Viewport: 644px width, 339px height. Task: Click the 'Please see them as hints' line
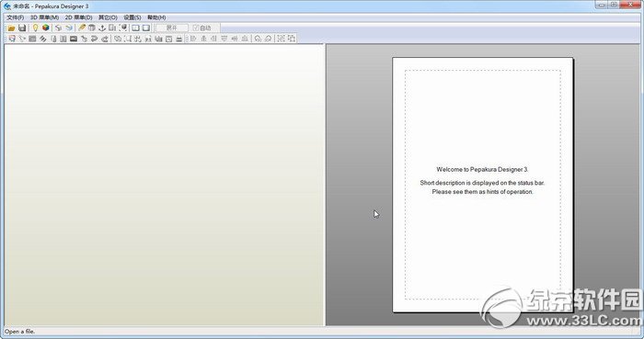tap(483, 192)
